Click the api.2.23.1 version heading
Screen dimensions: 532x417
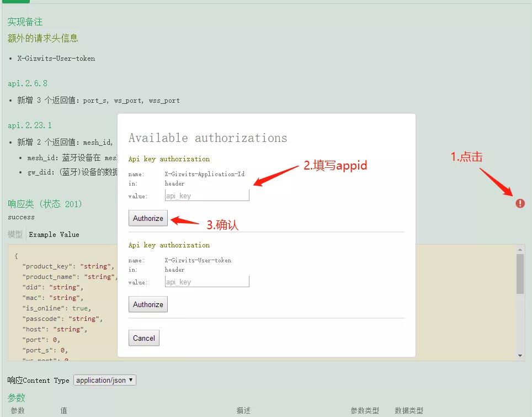tap(30, 125)
